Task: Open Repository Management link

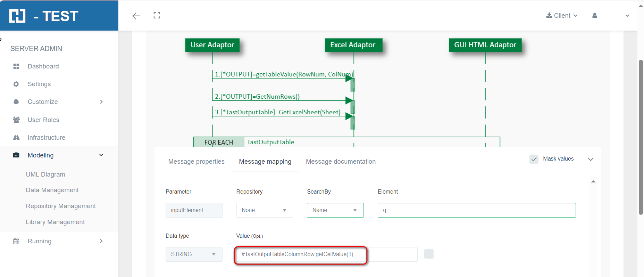Action: 61,206
